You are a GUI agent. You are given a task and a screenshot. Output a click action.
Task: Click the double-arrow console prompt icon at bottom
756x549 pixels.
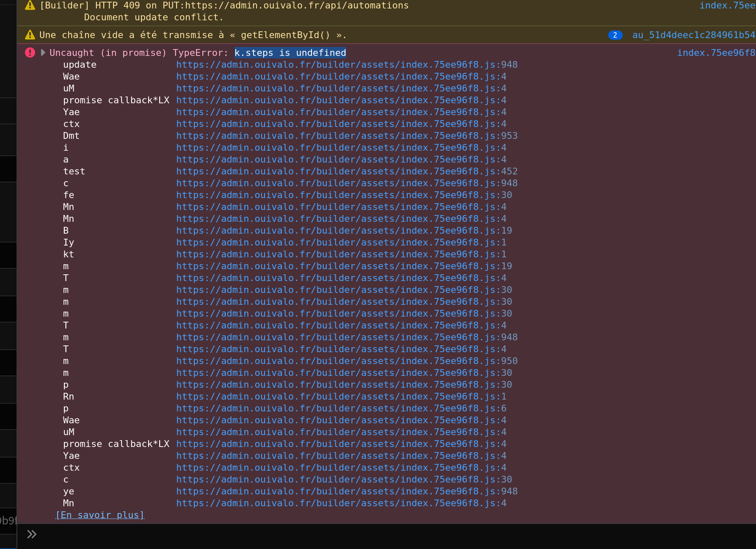coord(31,534)
